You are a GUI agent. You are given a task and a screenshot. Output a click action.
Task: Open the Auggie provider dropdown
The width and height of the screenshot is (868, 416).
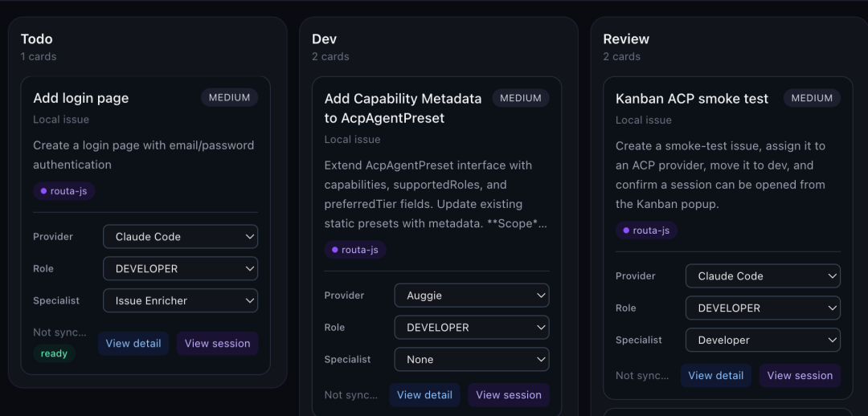coord(472,296)
